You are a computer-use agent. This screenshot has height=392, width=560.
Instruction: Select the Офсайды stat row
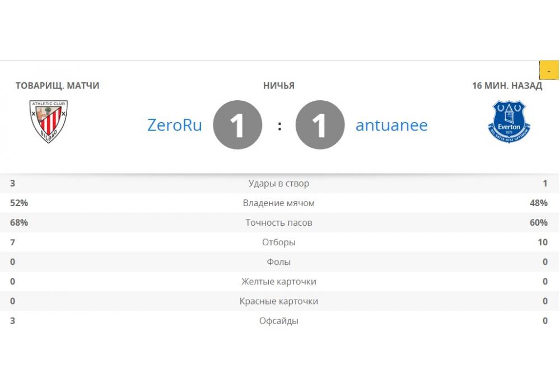279,321
